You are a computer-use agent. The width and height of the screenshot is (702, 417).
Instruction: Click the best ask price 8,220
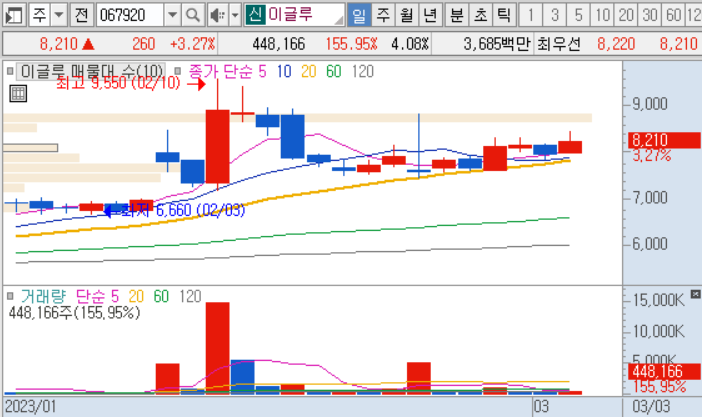click(616, 44)
